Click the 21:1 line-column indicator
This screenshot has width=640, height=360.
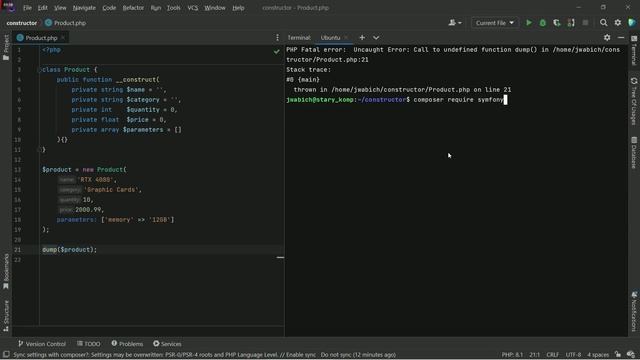coord(534,355)
